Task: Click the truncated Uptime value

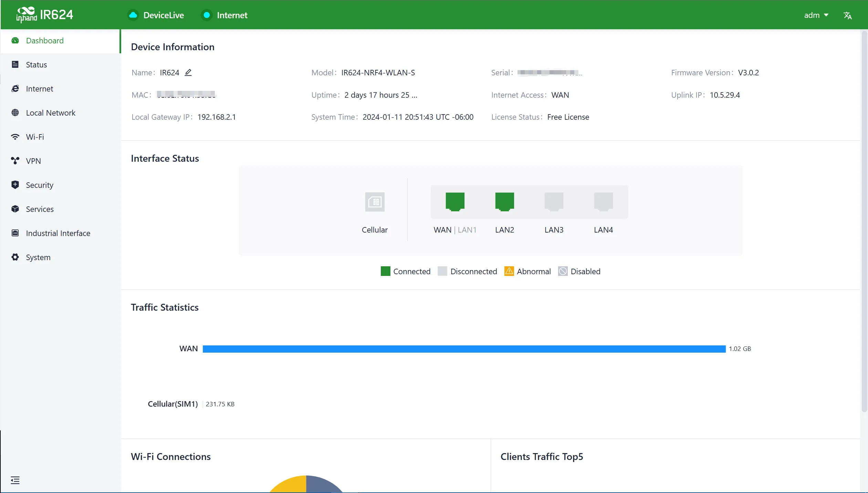Action: pos(381,95)
